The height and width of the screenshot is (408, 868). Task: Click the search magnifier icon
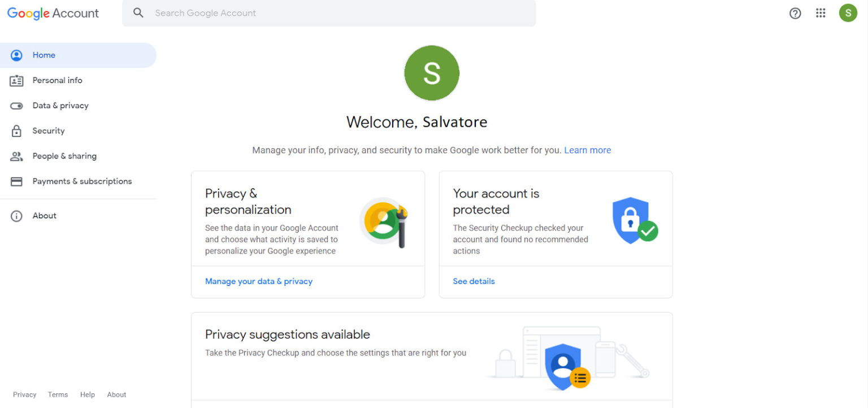138,13
